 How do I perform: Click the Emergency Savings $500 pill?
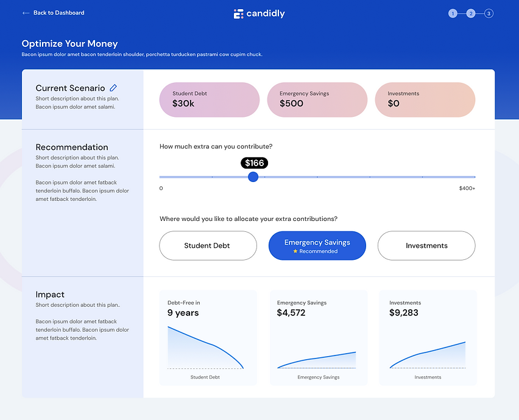[x=317, y=100]
